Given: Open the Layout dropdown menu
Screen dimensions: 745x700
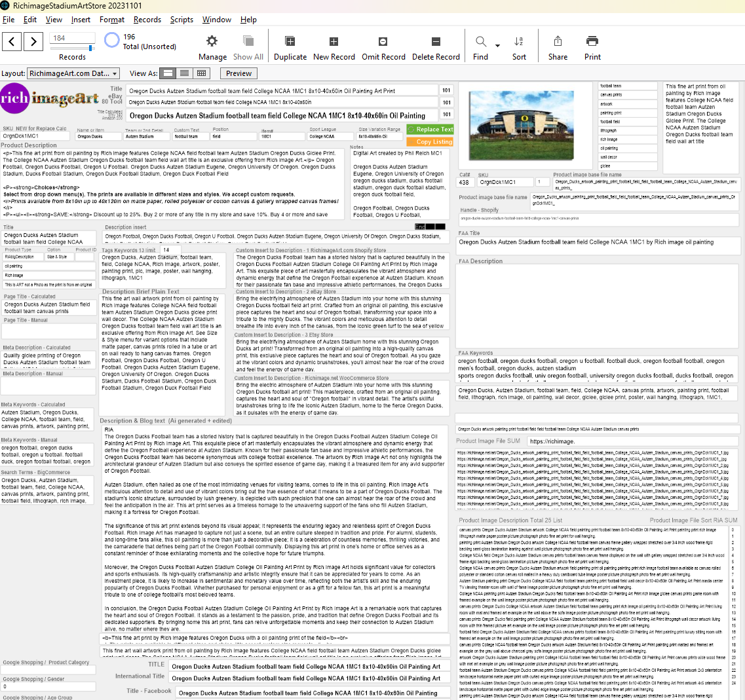Looking at the screenshot, I should pyautogui.click(x=73, y=73).
